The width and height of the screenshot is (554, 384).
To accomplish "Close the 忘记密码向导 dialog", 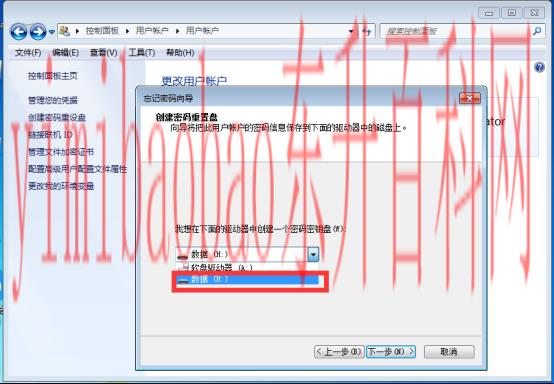I will 470,98.
